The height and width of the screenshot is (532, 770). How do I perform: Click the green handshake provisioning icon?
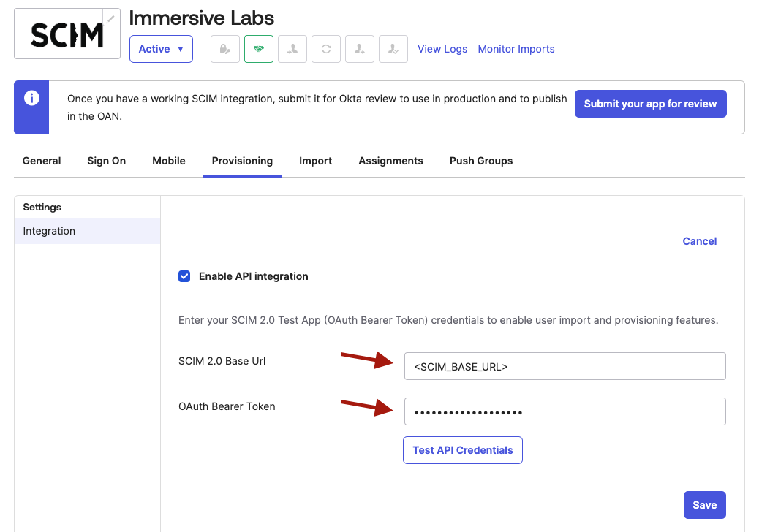point(259,49)
